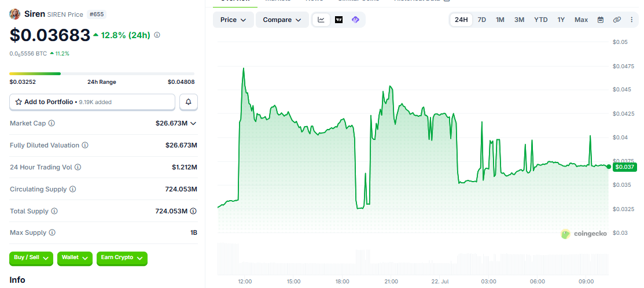
Task: Click the volume bars range selector
Action: (x=413, y=259)
